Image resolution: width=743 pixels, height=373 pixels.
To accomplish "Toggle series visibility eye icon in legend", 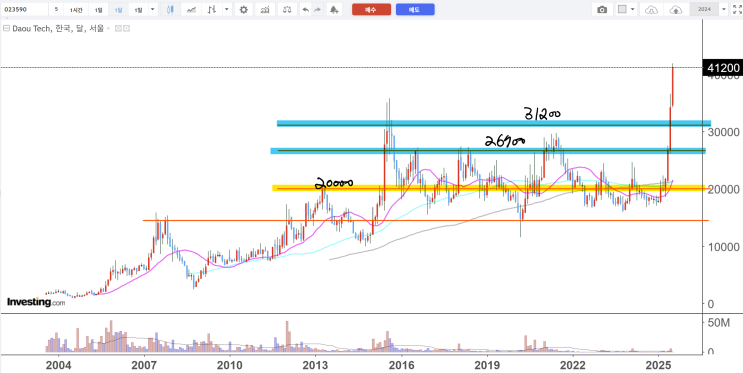I will tap(118, 28).
